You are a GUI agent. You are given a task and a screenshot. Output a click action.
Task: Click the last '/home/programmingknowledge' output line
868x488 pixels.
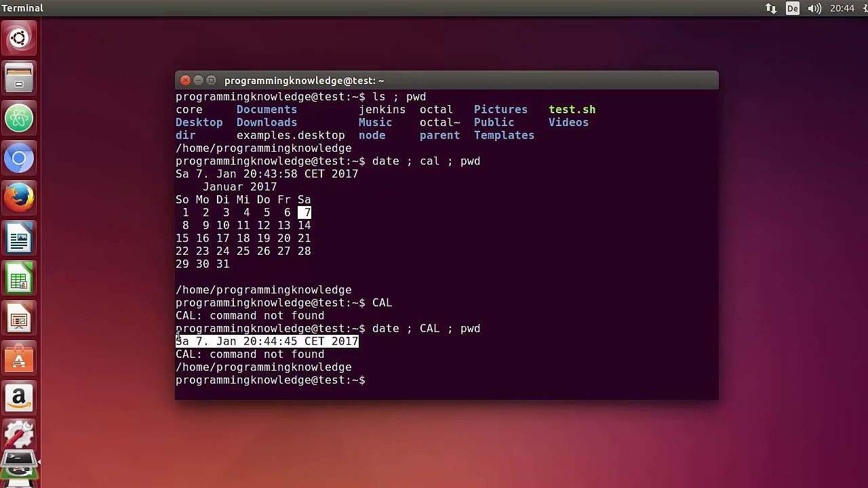point(263,367)
